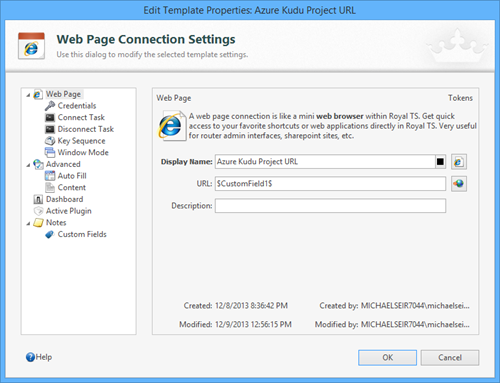Click the globe button beside URL field

tap(459, 184)
